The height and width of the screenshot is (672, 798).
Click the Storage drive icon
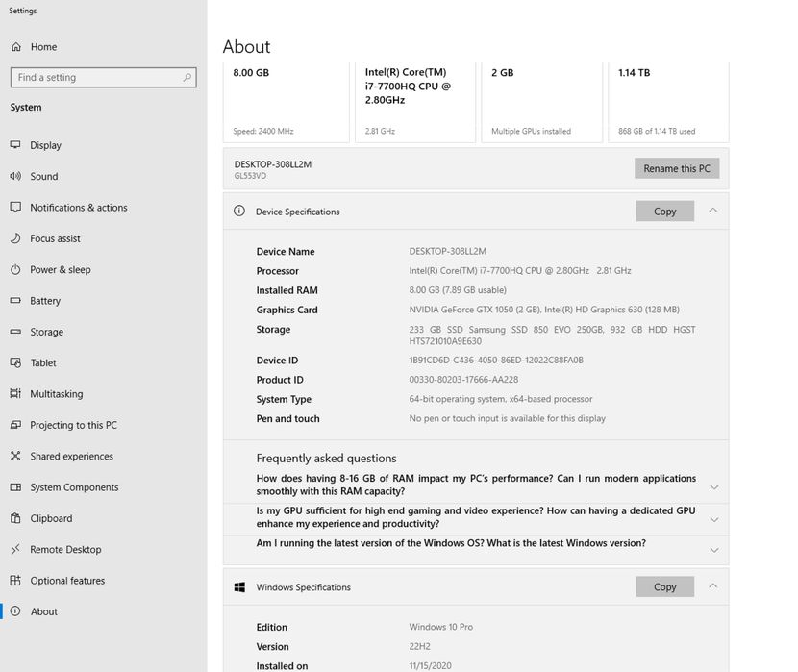(x=15, y=331)
